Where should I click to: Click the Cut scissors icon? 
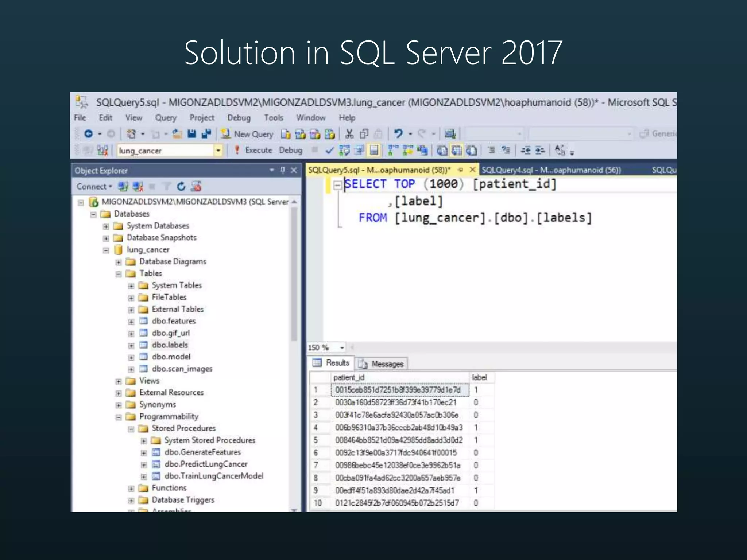[x=349, y=134]
